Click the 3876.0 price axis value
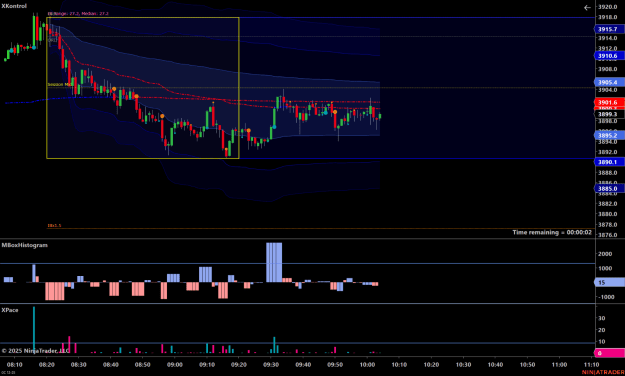The width and height of the screenshot is (625, 376). [607, 235]
